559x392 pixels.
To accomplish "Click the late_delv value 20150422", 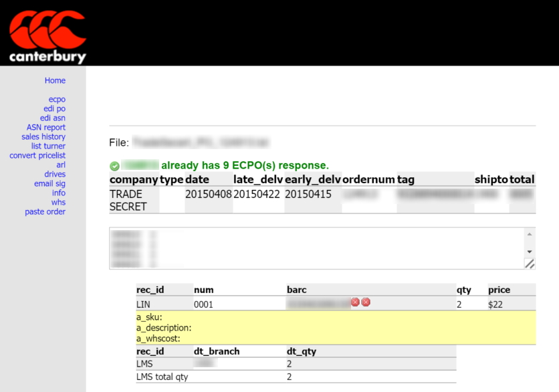I will click(x=257, y=195).
